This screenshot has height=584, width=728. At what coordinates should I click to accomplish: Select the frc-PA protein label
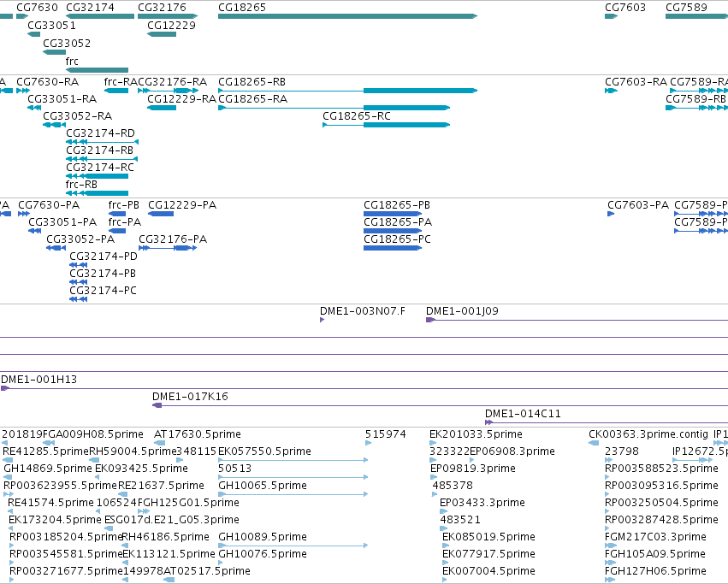click(x=124, y=222)
